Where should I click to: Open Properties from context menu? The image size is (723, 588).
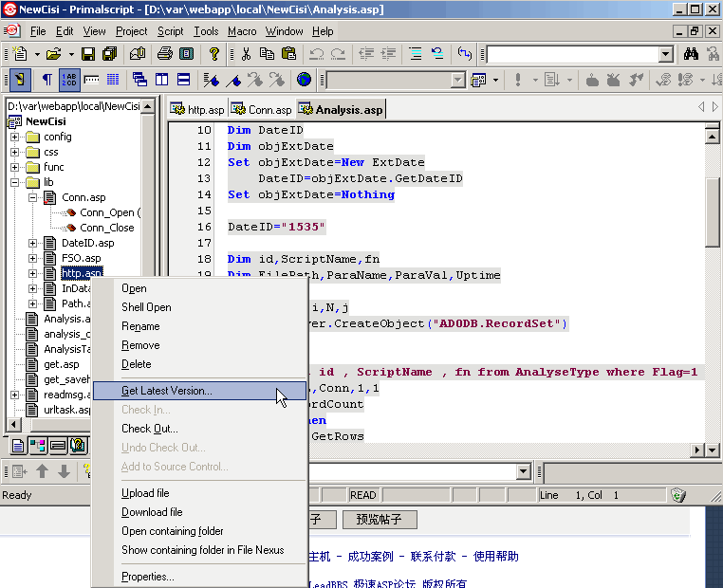[x=199, y=577]
